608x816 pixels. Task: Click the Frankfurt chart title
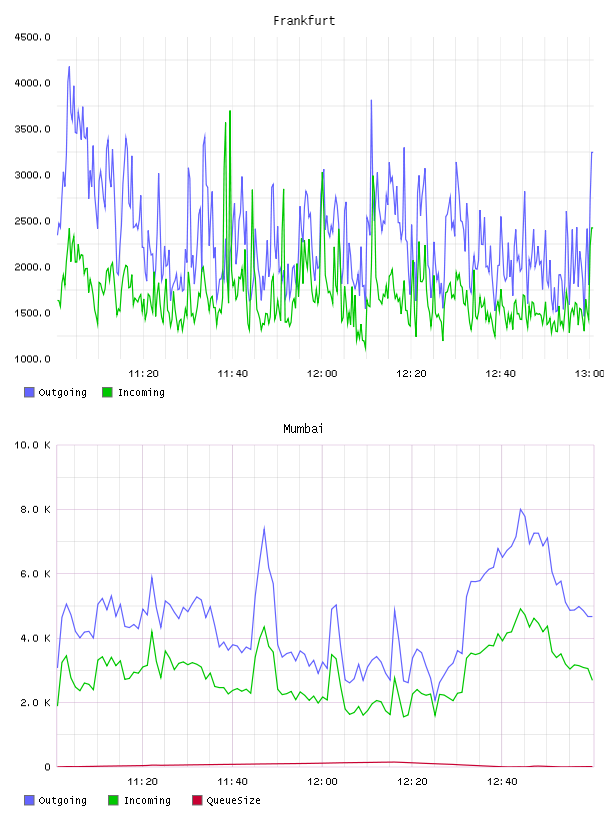[x=304, y=21]
